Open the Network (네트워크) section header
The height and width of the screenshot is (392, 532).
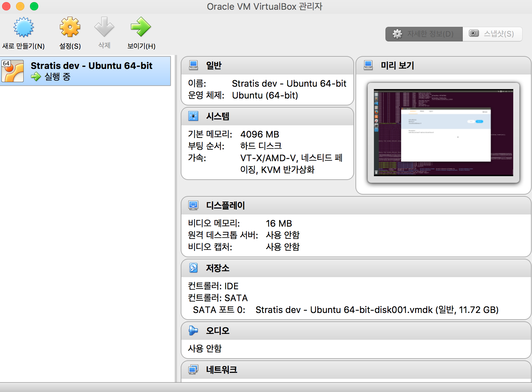tap(356, 370)
